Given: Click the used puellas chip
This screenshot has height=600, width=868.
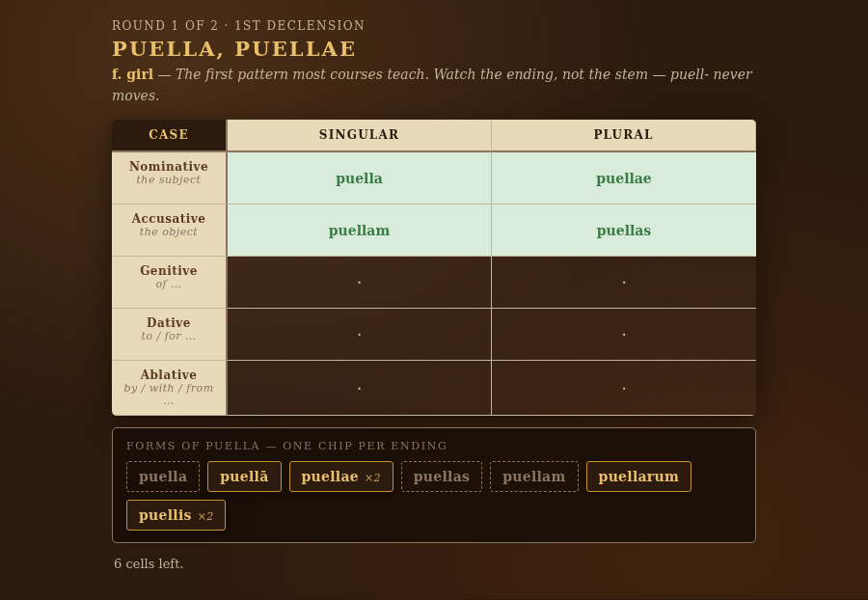Looking at the screenshot, I should pyautogui.click(x=441, y=477).
